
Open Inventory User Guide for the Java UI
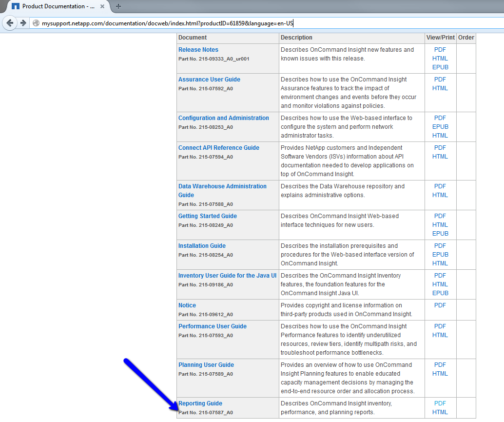[x=227, y=276]
